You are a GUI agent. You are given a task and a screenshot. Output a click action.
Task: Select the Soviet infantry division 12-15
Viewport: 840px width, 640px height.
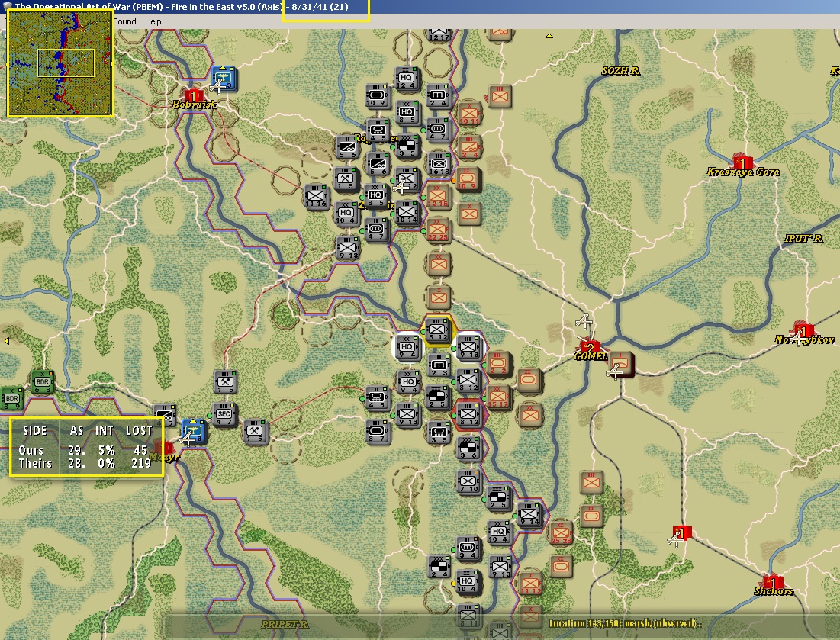click(438, 197)
